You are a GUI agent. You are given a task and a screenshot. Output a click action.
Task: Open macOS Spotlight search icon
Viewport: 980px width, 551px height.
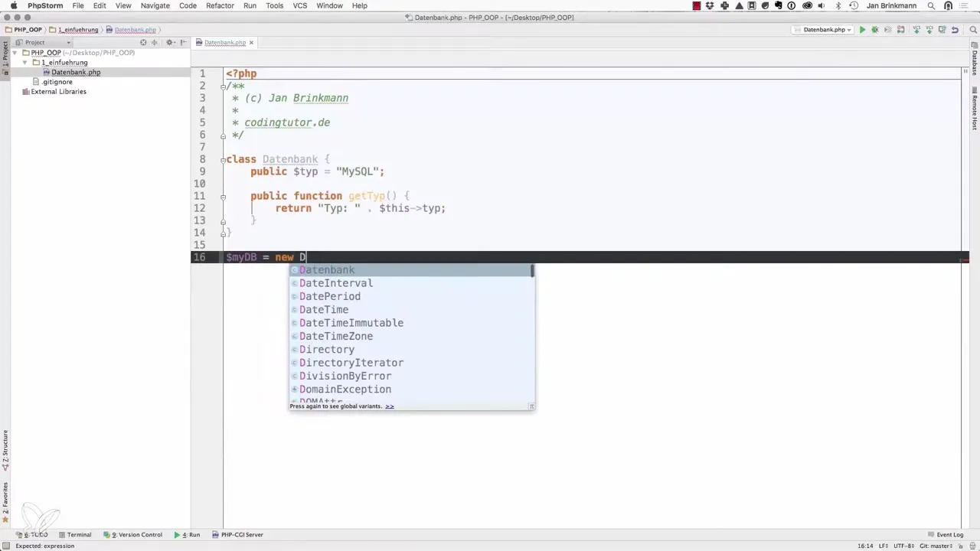[x=931, y=5]
